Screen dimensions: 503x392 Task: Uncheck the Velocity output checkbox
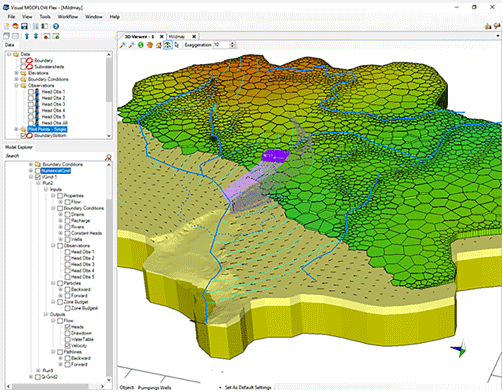click(68, 346)
